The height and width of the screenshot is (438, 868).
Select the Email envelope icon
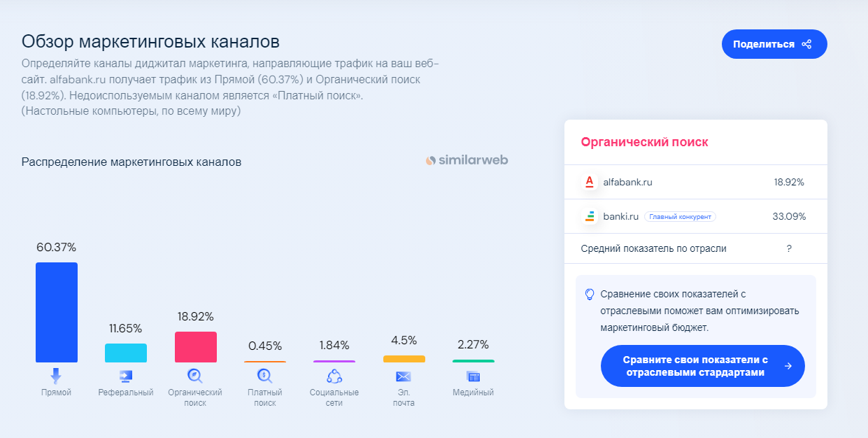coord(404,376)
